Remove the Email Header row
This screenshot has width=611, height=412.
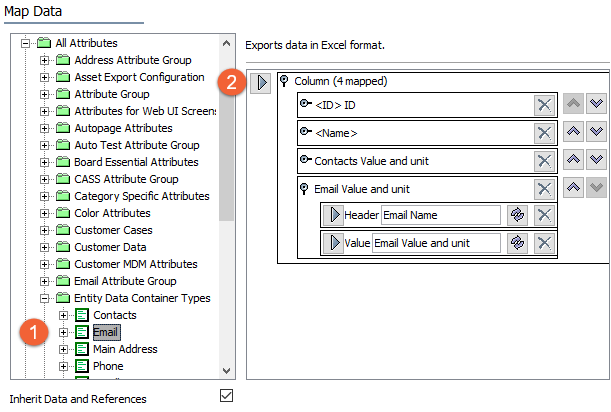point(544,215)
